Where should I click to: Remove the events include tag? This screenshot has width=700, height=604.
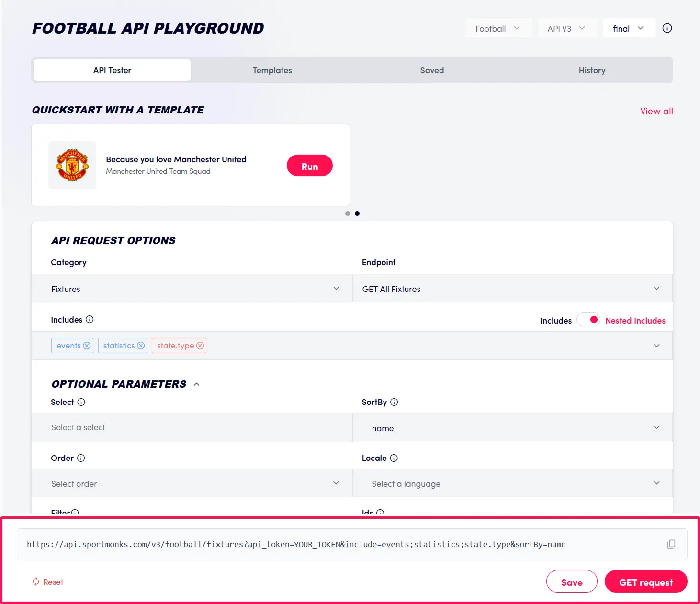[x=87, y=345]
